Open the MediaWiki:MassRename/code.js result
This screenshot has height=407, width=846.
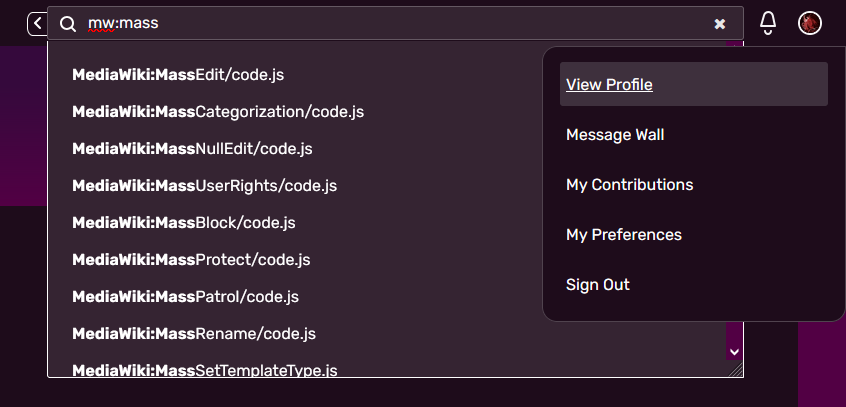(x=194, y=334)
